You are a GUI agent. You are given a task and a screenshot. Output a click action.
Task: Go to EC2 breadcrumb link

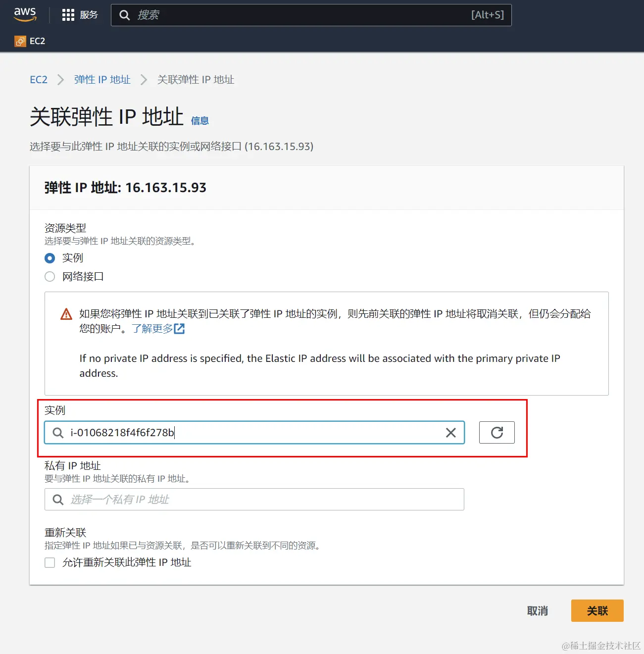pos(39,80)
